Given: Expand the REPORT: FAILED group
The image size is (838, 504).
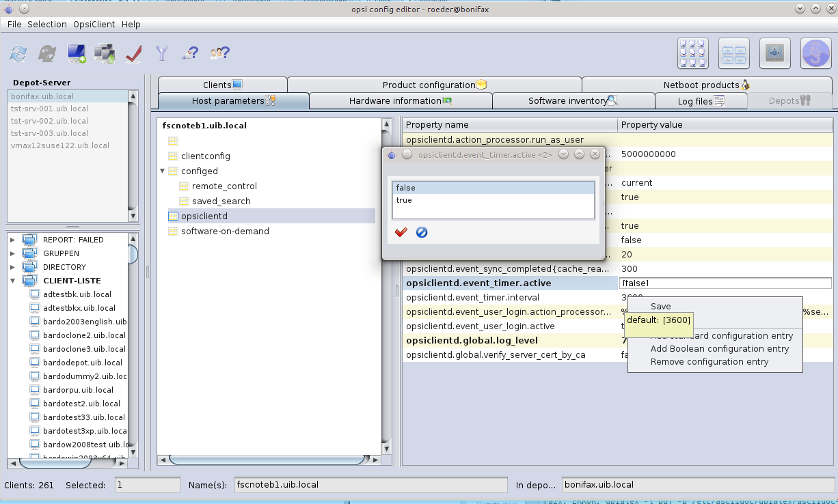Looking at the screenshot, I should pyautogui.click(x=12, y=240).
